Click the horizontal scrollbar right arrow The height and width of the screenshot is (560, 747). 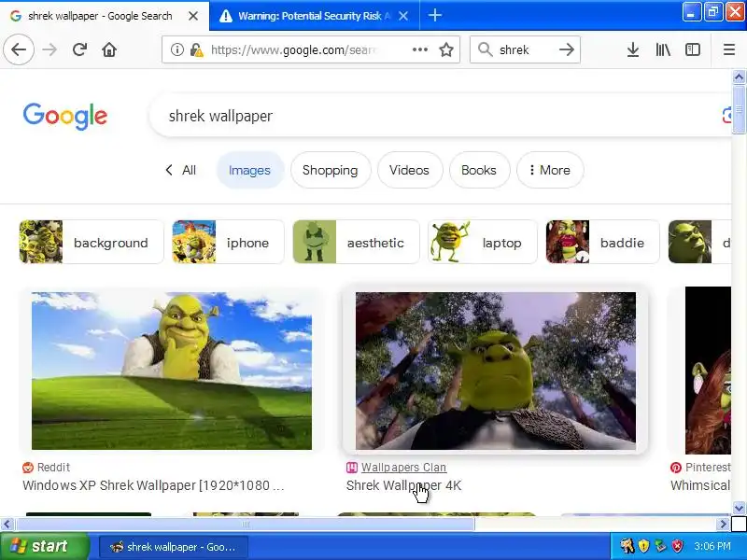(x=723, y=525)
